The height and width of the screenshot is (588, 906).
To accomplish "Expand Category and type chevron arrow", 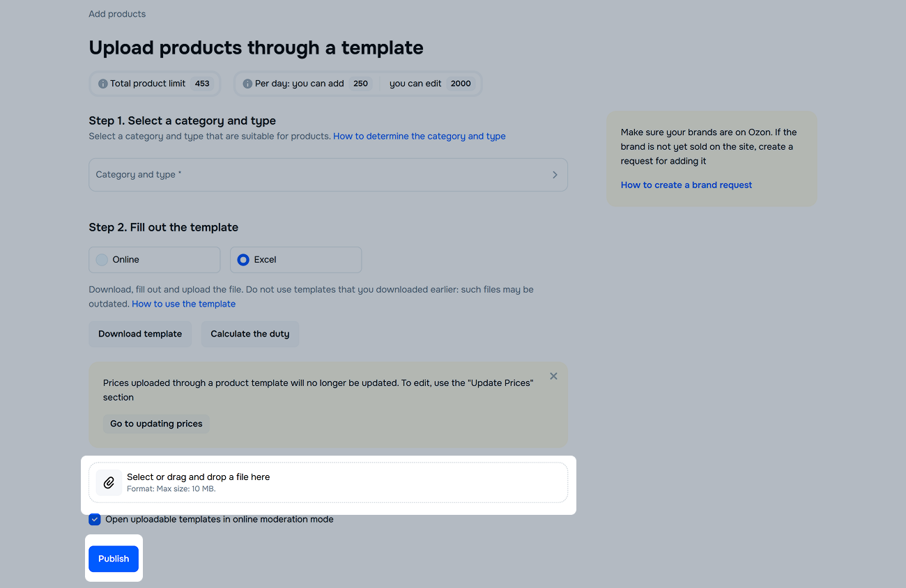I will point(555,175).
